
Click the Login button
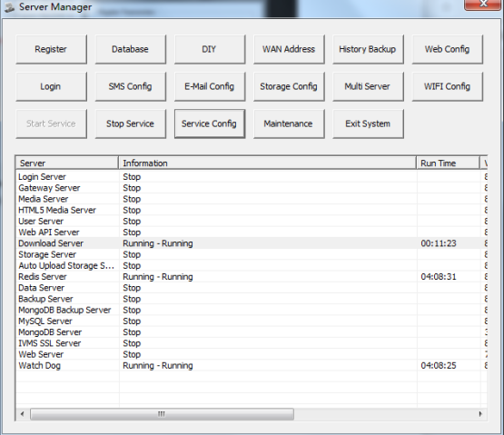click(51, 86)
